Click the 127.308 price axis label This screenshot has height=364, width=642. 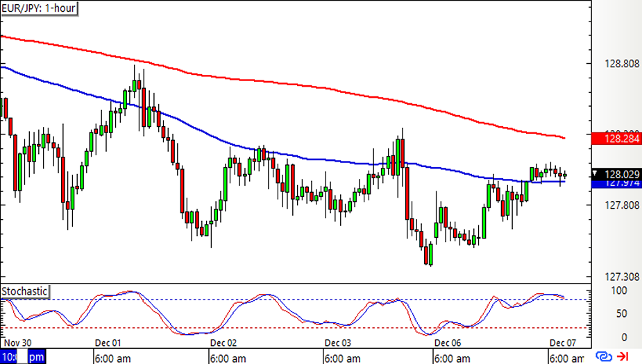coord(622,277)
